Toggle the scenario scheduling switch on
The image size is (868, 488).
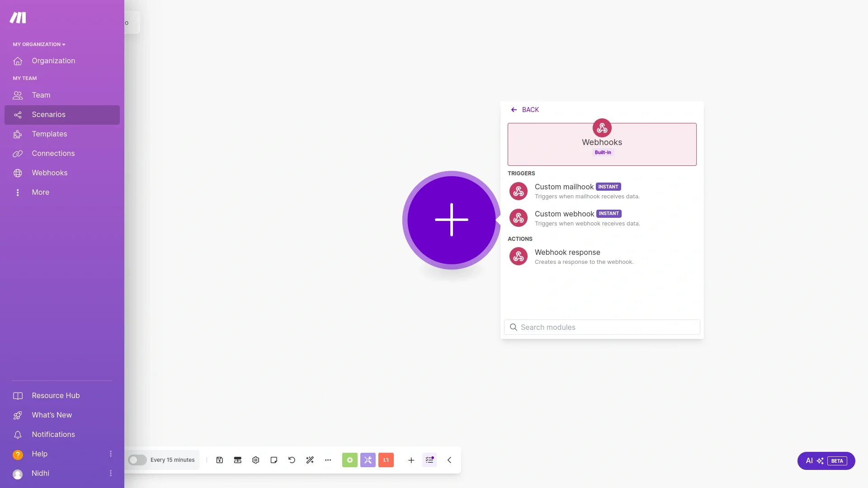point(137,460)
